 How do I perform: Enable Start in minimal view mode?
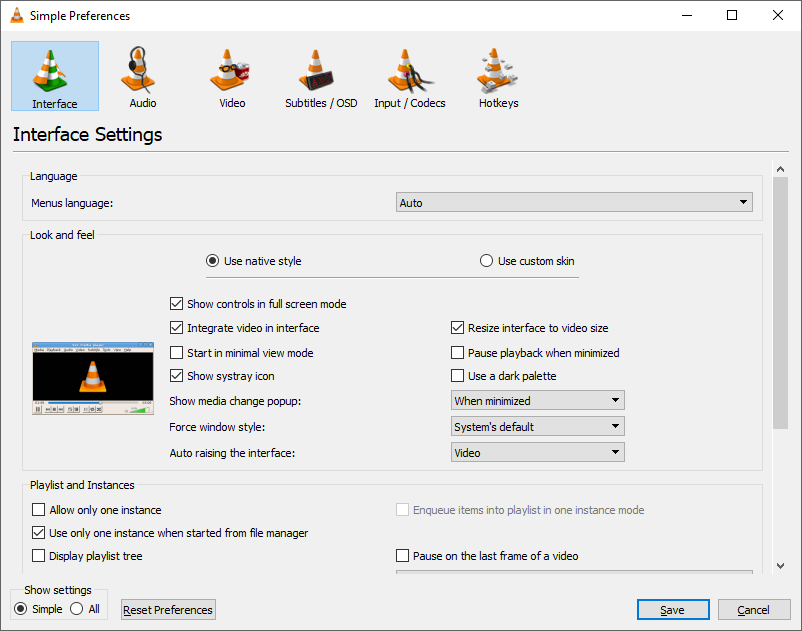(177, 353)
